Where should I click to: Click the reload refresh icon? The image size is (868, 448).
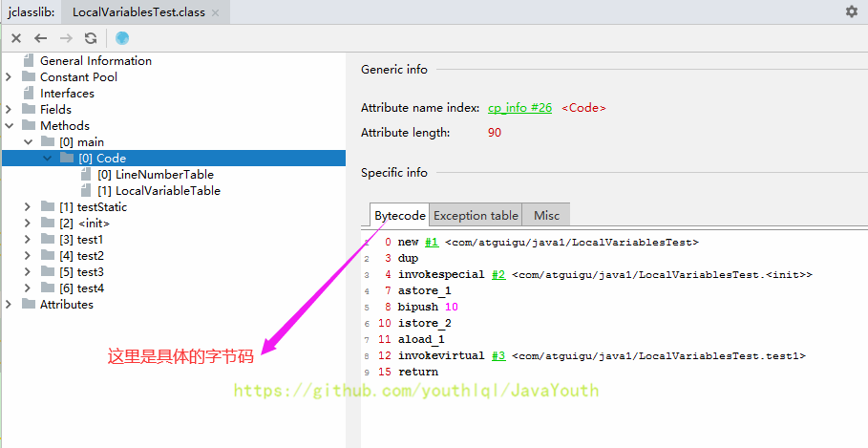(x=91, y=38)
